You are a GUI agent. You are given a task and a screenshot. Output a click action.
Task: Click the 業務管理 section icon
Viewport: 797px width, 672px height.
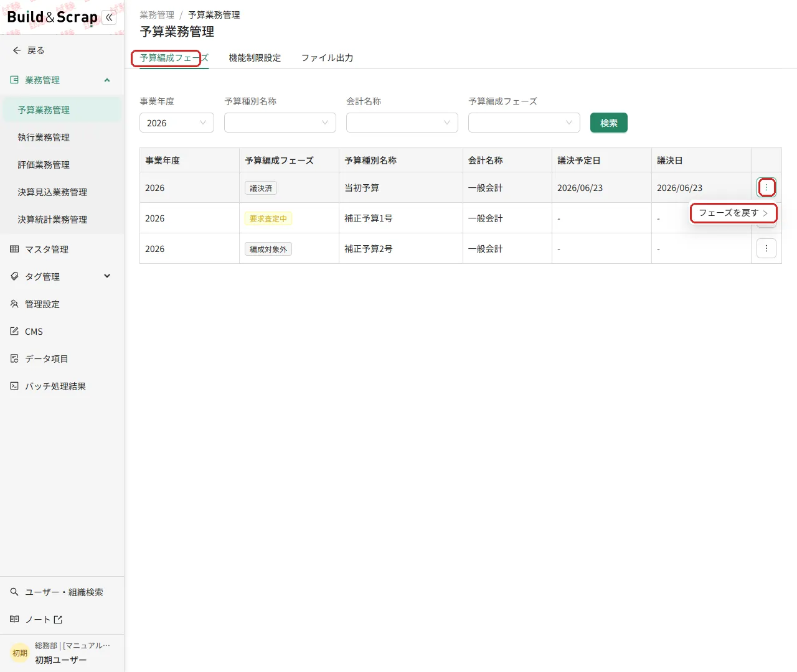[x=14, y=80]
